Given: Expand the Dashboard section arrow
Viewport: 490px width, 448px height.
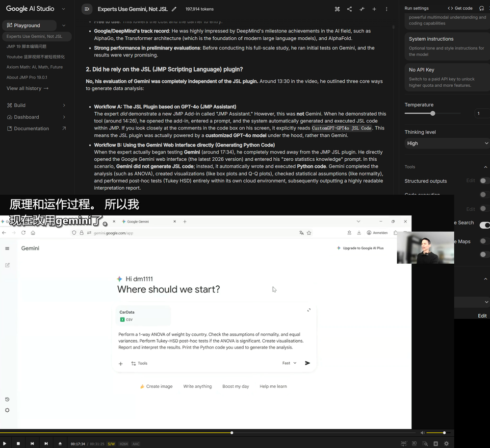Looking at the screenshot, I should click(x=64, y=117).
